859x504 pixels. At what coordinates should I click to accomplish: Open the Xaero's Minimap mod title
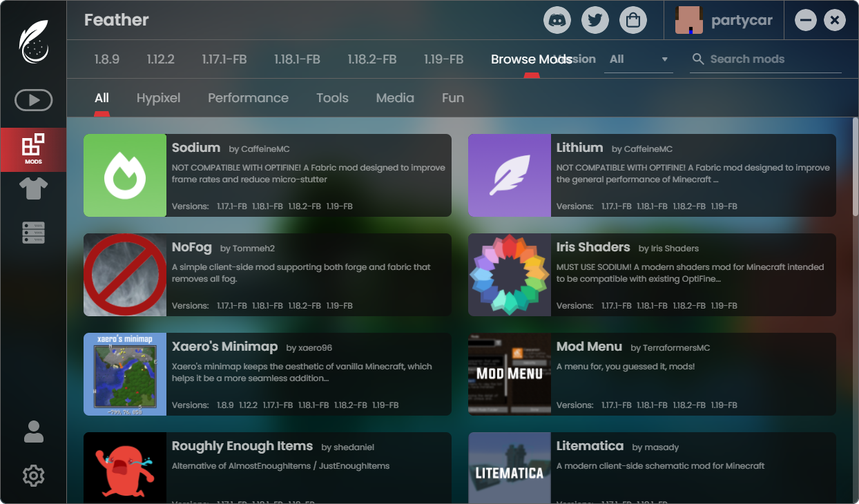pyautogui.click(x=224, y=347)
